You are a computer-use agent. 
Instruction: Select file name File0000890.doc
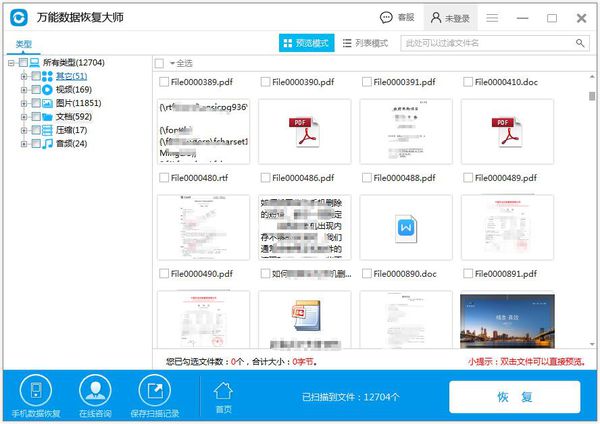tap(405, 274)
